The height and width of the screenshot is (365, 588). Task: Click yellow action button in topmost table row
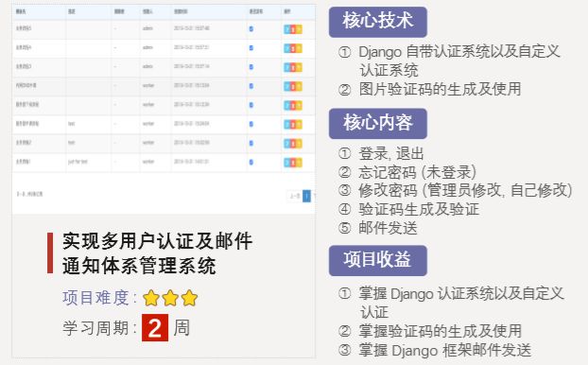[x=299, y=29]
